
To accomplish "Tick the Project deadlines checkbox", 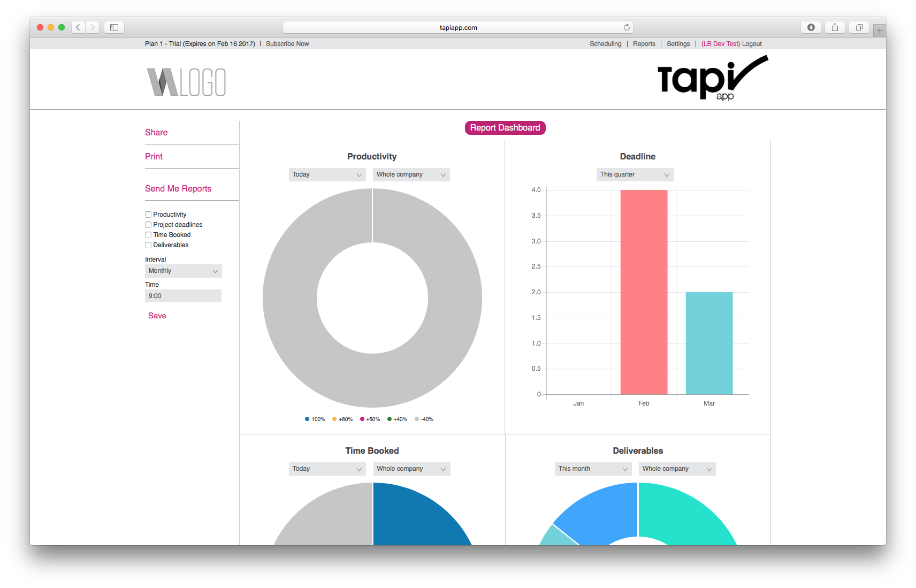I will pyautogui.click(x=148, y=225).
